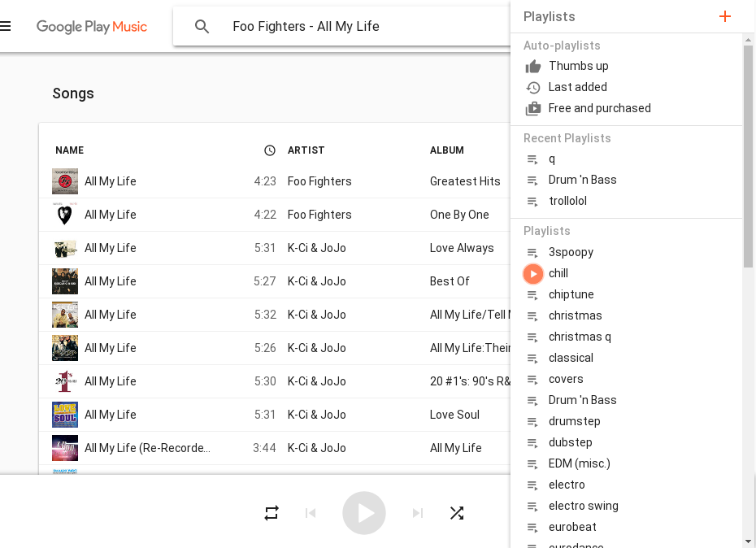Open the covers playlist
The image size is (756, 548).
tap(566, 379)
